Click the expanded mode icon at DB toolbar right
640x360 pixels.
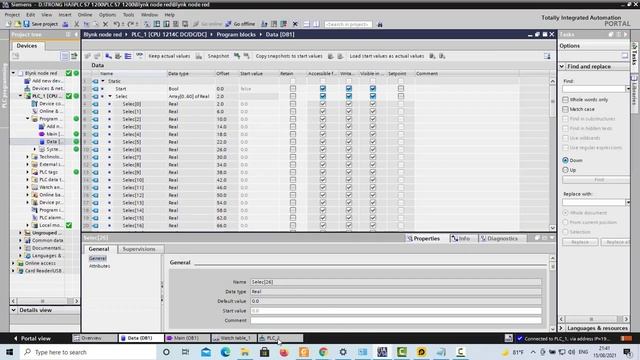pos(547,56)
